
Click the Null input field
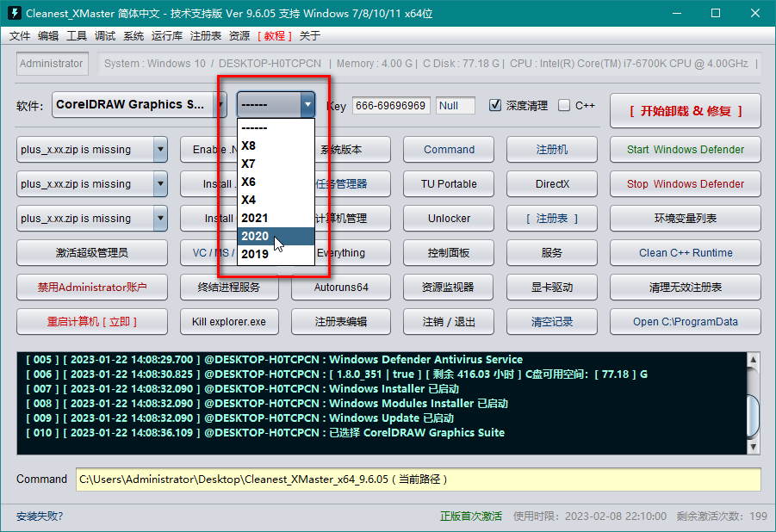456,105
